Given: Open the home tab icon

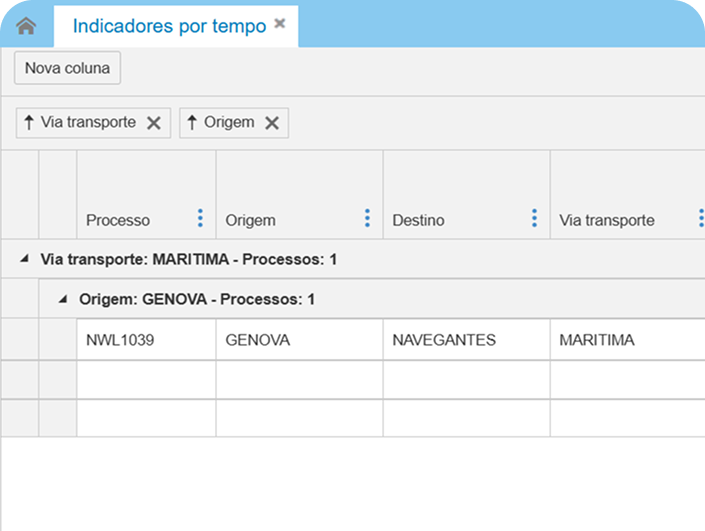Looking at the screenshot, I should coord(26,26).
